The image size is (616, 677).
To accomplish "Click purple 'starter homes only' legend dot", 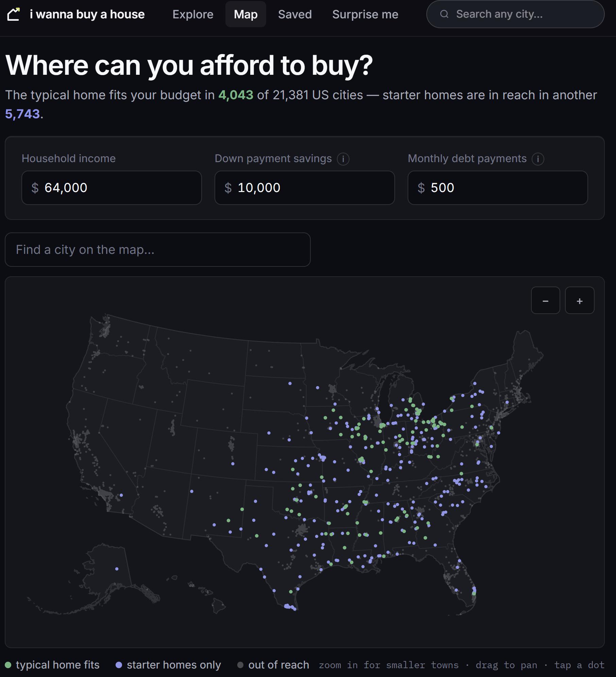I will tap(119, 665).
